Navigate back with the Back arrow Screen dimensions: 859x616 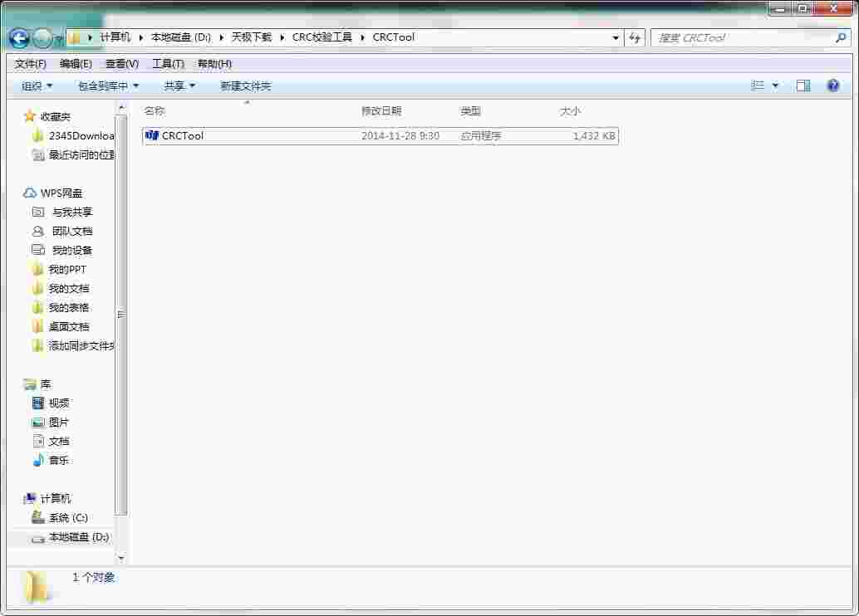click(x=18, y=37)
